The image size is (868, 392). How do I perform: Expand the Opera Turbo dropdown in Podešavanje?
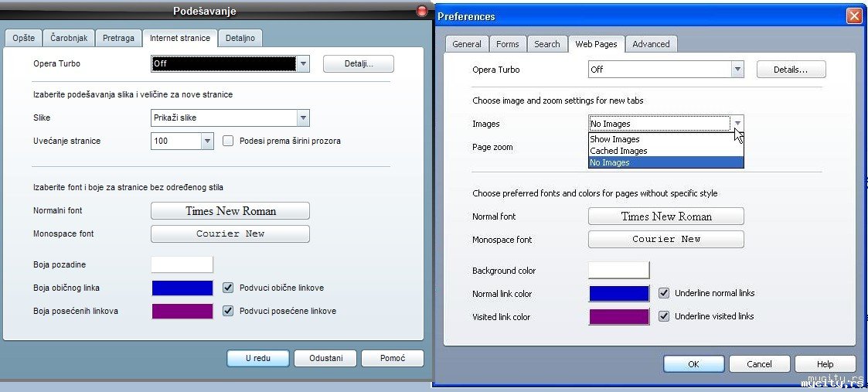pyautogui.click(x=303, y=63)
